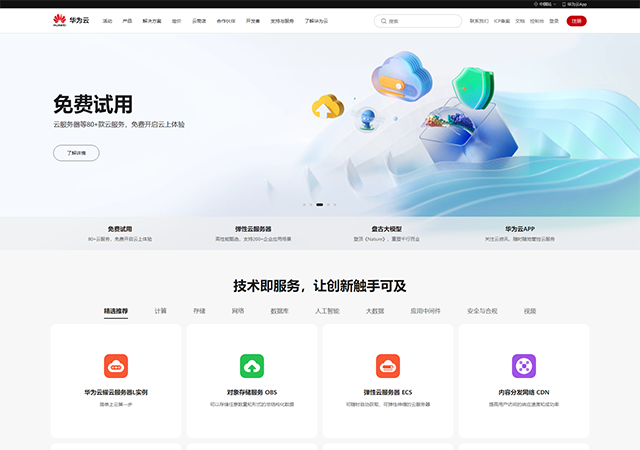Viewport: 640px width, 450px height.
Task: Click the Huawei Cloud logo
Action: coord(68,20)
